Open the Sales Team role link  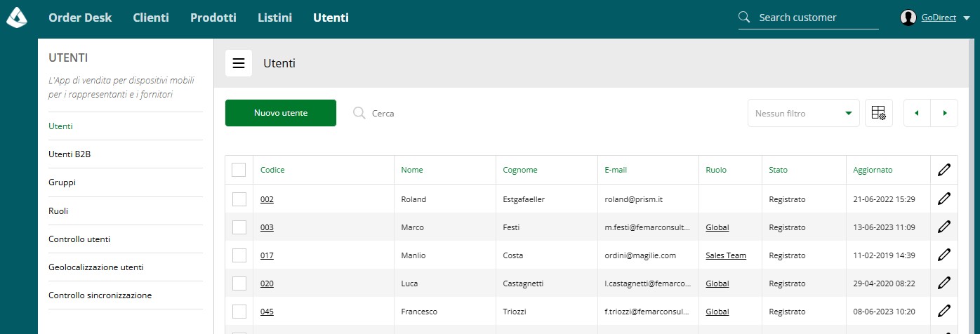(726, 255)
